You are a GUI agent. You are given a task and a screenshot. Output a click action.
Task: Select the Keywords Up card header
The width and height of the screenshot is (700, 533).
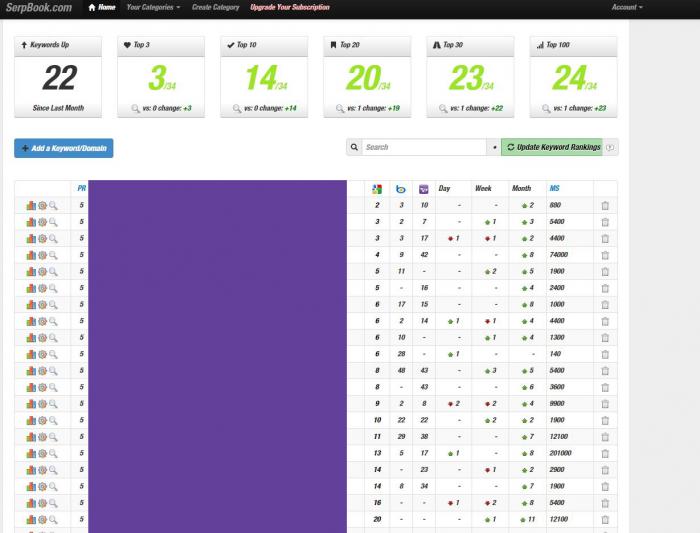[x=58, y=45]
